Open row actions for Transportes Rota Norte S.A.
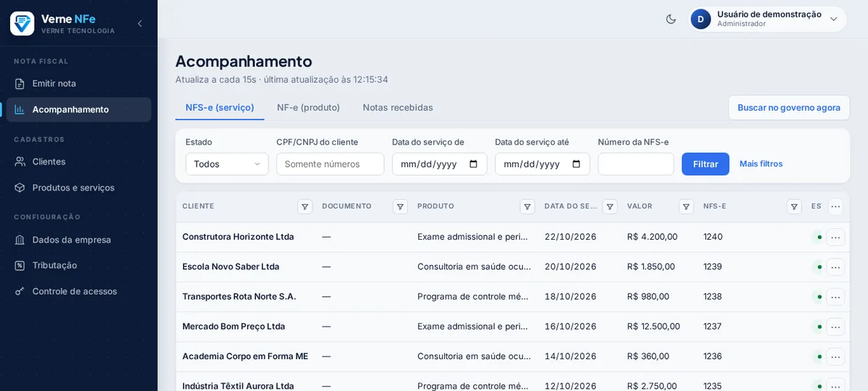This screenshot has width=868, height=391. point(835,297)
